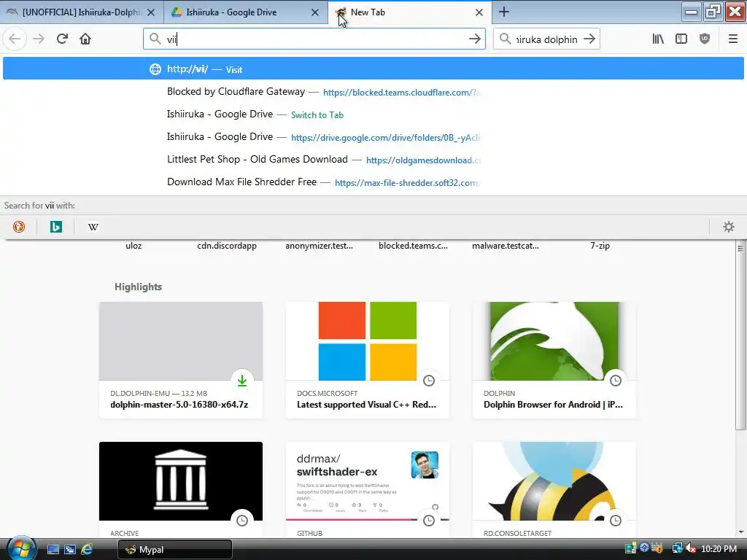Open Latest supported Visual C++ highlight card
747x560 pixels.
tap(368, 360)
